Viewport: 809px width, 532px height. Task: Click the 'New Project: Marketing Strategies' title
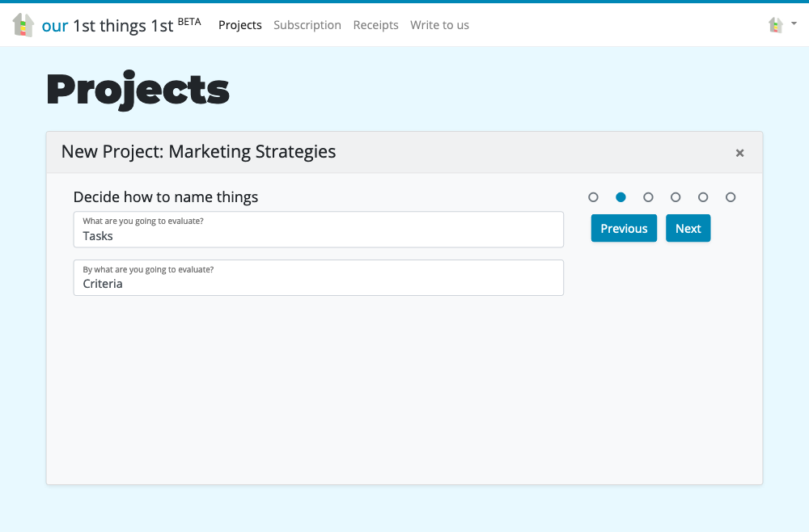(199, 151)
